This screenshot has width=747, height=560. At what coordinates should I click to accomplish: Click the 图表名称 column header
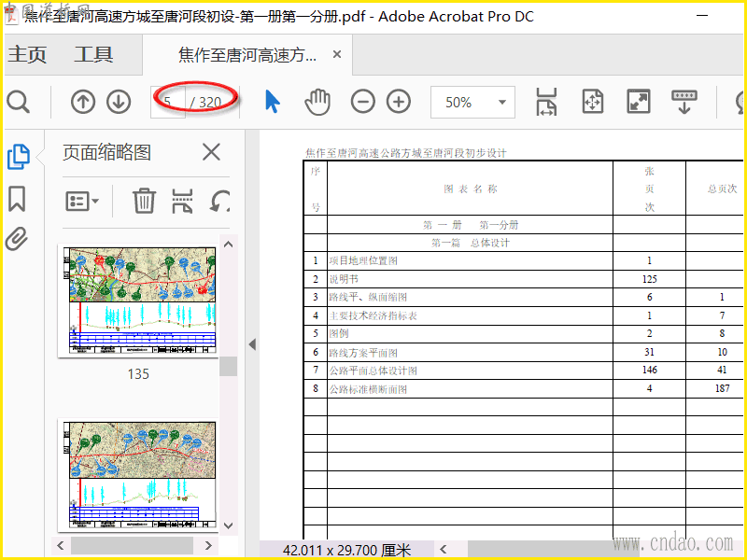471,189
